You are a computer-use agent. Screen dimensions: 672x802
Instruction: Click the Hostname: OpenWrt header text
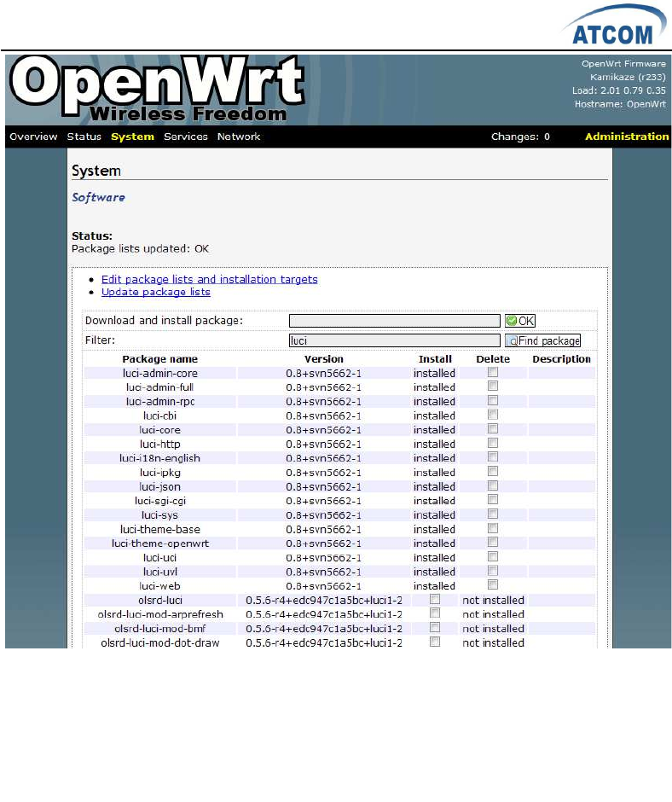click(620, 104)
